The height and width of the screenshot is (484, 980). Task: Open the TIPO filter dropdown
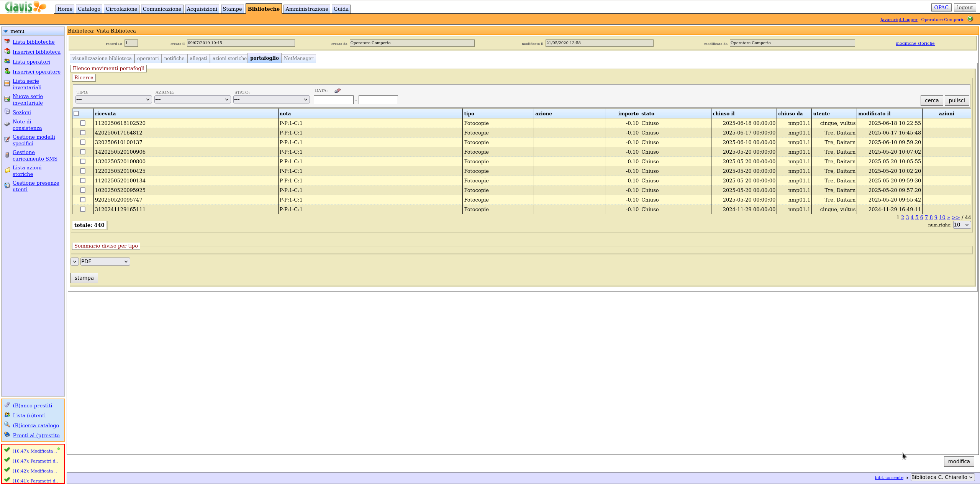click(x=113, y=100)
